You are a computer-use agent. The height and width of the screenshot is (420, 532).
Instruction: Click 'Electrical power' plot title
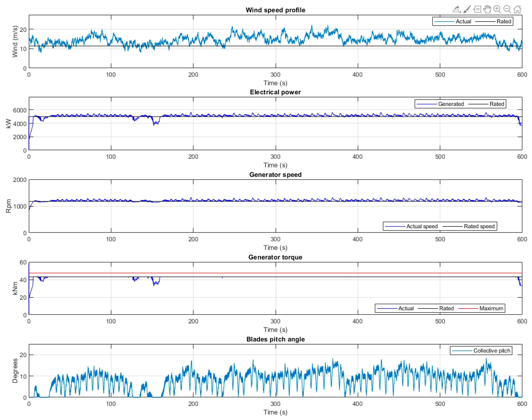tap(275, 92)
